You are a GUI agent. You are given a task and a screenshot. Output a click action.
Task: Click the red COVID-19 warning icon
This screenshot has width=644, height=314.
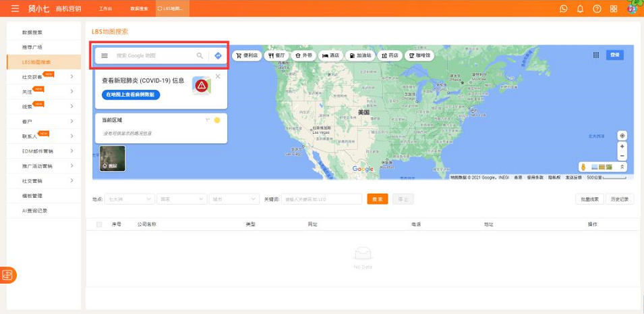(202, 86)
